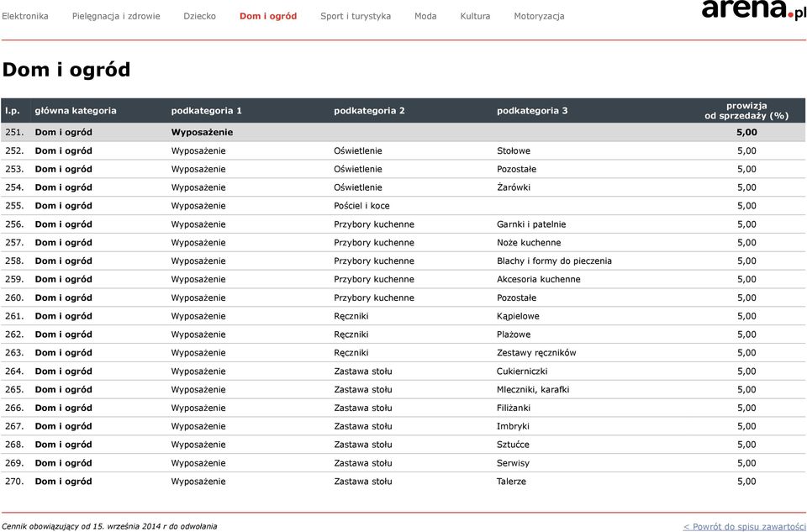Switch to the Dziecko tab

200,16
